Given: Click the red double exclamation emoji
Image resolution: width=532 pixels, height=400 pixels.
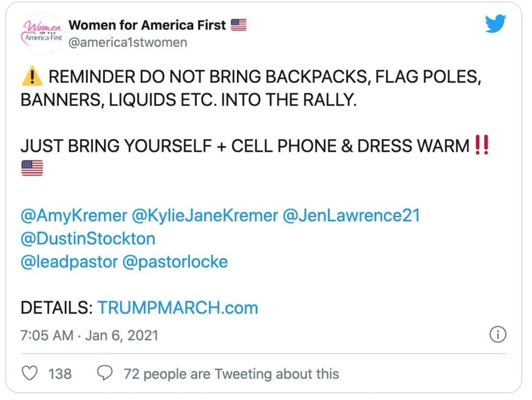Looking at the screenshot, I should click(x=481, y=145).
